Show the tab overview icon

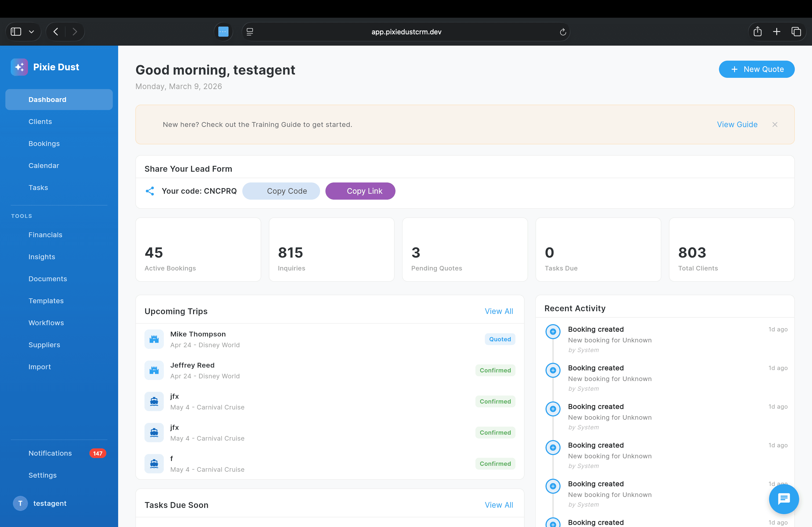click(796, 32)
